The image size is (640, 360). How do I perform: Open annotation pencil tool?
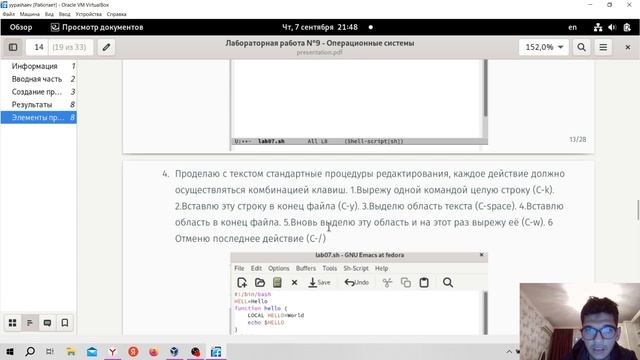click(106, 47)
